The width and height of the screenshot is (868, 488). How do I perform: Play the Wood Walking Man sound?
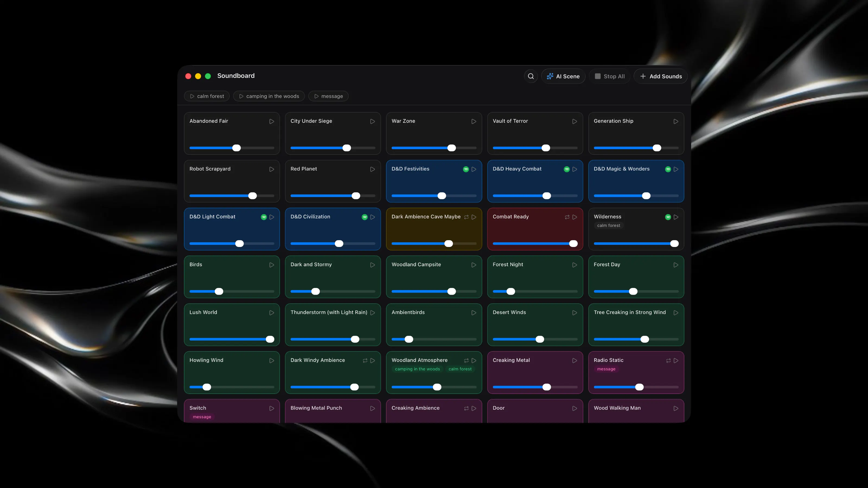coord(676,408)
